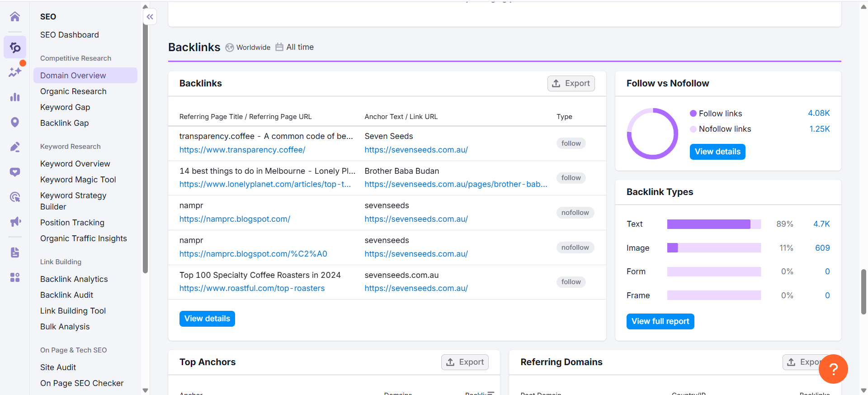Open the location pin Local icon

15,122
